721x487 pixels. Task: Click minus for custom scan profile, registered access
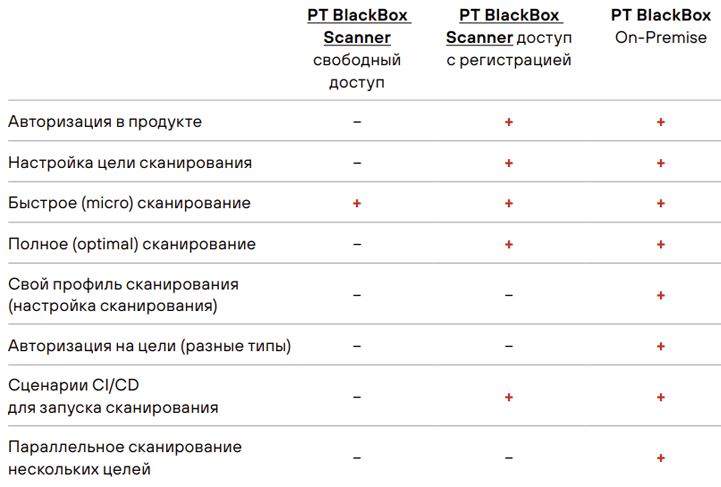509,295
